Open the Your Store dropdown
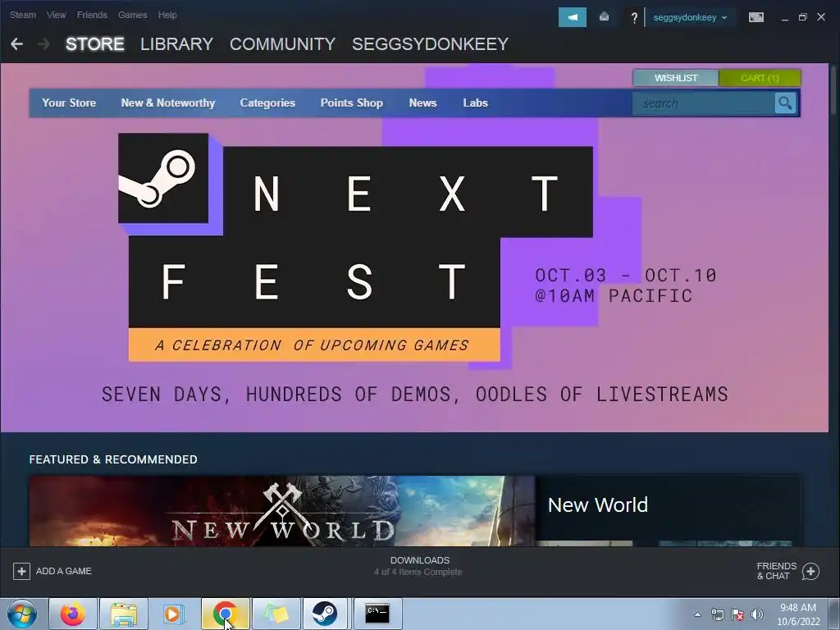840x630 pixels. pyautogui.click(x=69, y=103)
